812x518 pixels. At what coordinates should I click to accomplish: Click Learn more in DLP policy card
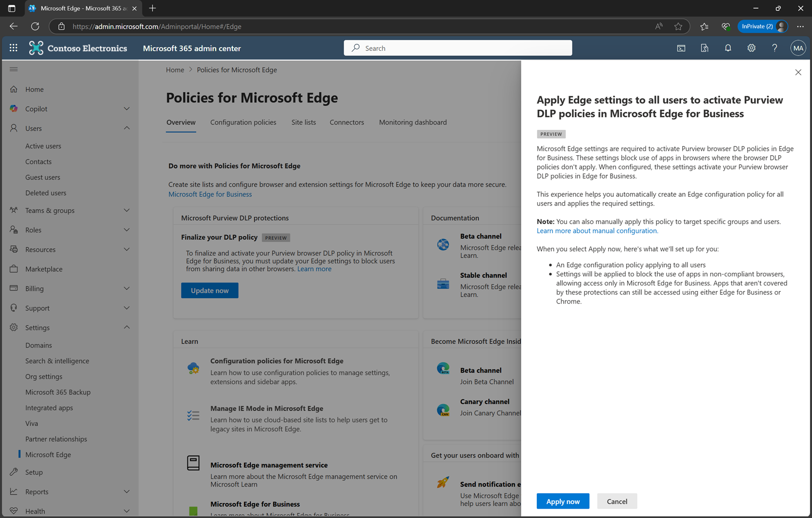tap(314, 269)
